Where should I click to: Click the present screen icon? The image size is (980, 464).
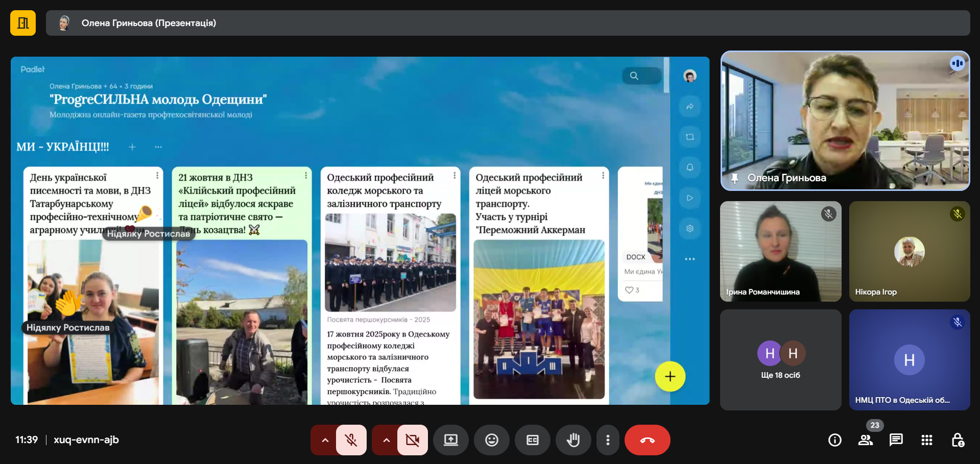click(x=450, y=439)
